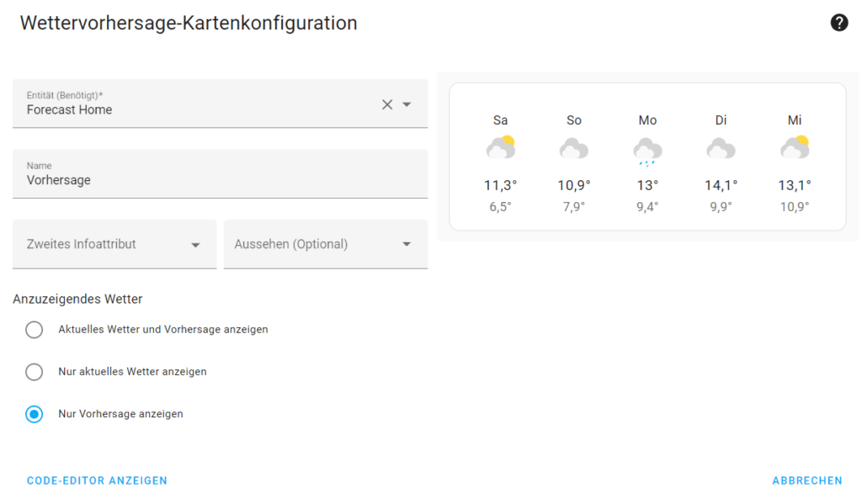The width and height of the screenshot is (862, 504).
Task: Click the temperature 14,1° under Di
Action: pyautogui.click(x=721, y=185)
